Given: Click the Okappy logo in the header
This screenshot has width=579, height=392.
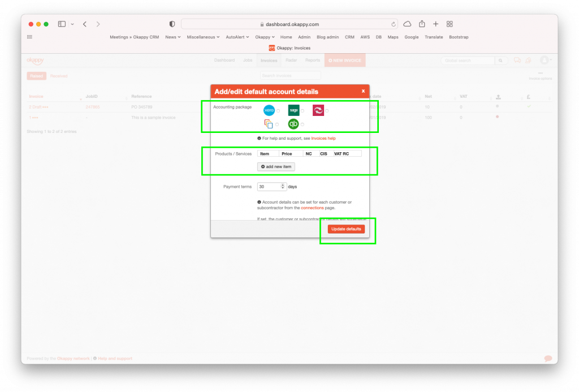Looking at the screenshot, I should [x=36, y=60].
